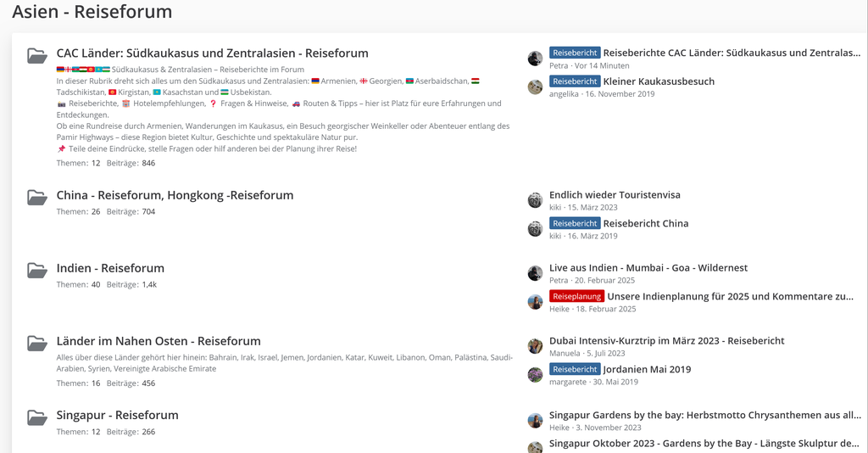868x453 pixels.
Task: Open thread Live aus Indien - Mumbai
Action: tap(648, 268)
